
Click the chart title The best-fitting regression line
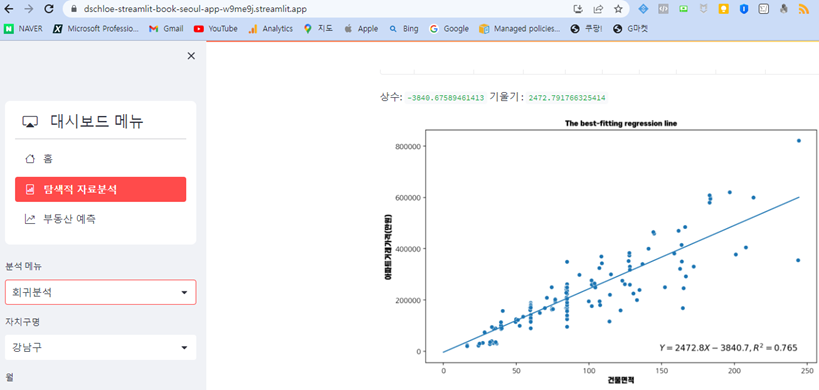(x=621, y=123)
